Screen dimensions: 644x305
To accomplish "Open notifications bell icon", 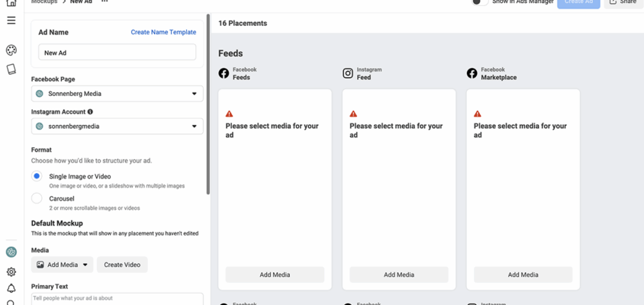I will pyautogui.click(x=11, y=288).
